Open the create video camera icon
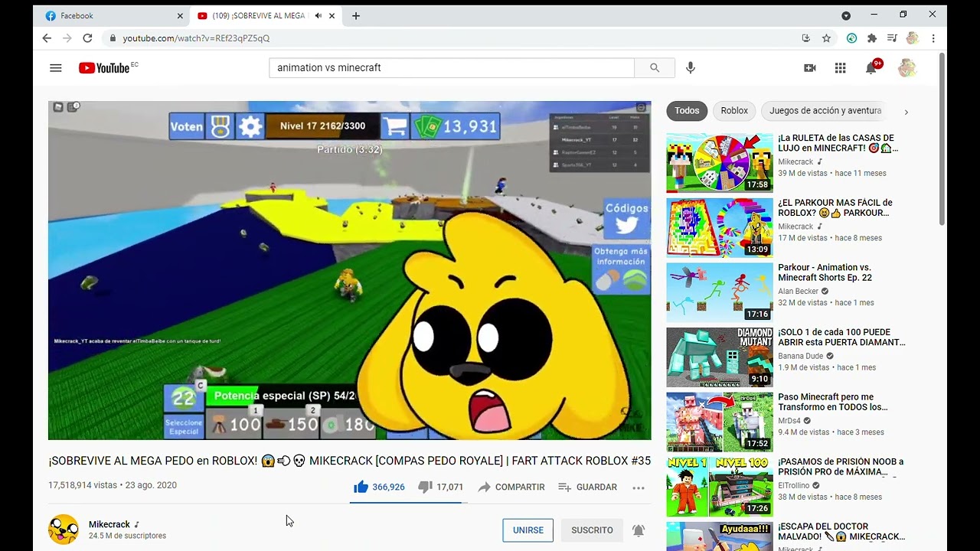Image resolution: width=980 pixels, height=551 pixels. pos(810,68)
